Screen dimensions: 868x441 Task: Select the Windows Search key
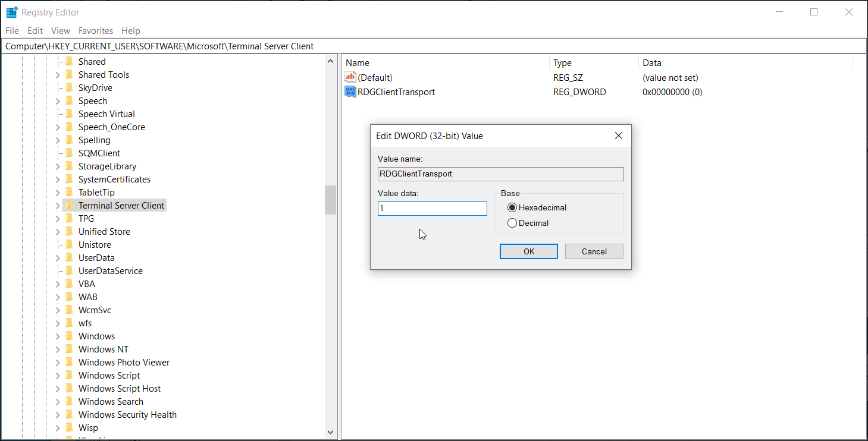point(111,401)
